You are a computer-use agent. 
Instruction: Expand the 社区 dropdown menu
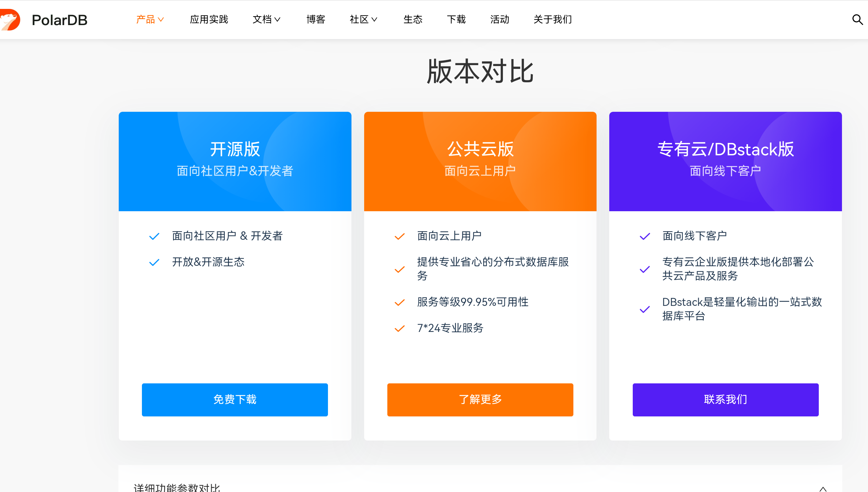tap(364, 20)
